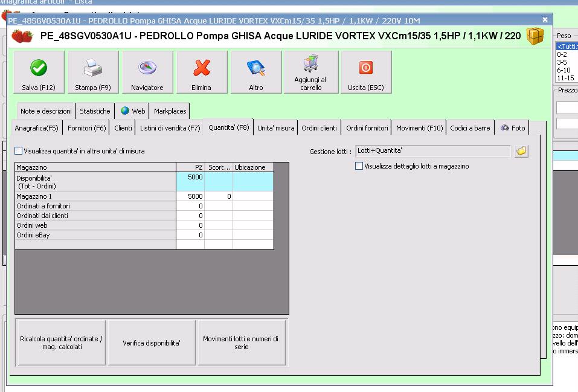
Task: Click the PZ column header
Action: coord(190,167)
